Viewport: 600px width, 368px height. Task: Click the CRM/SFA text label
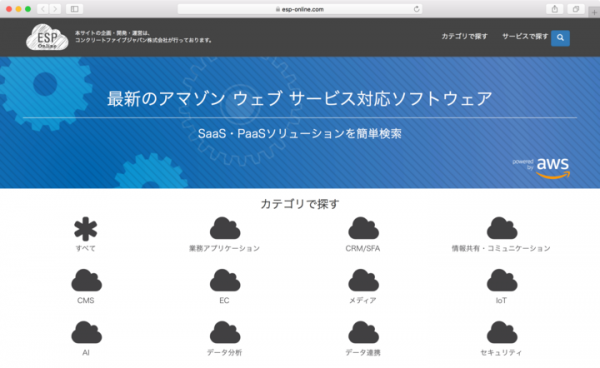[x=363, y=248]
